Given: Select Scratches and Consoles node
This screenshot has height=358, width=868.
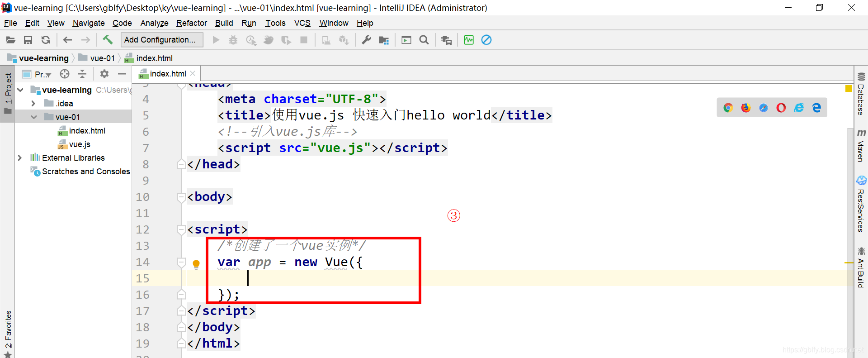Looking at the screenshot, I should [80, 172].
